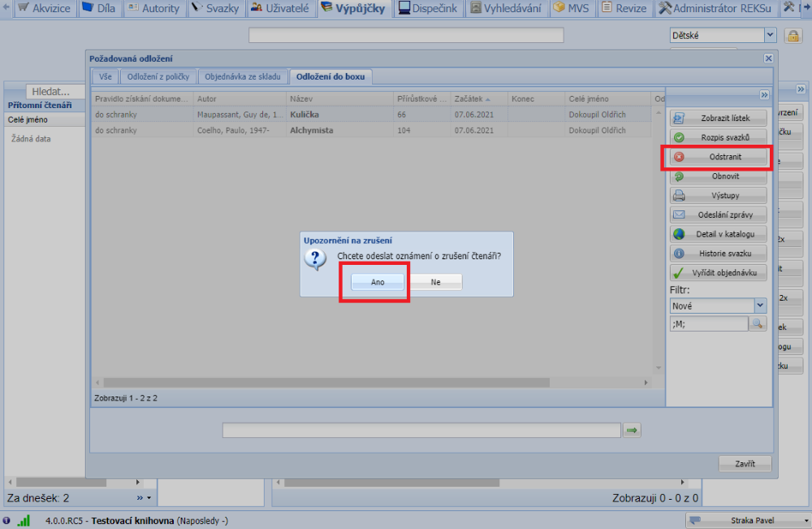
Task: Click Ne in the cancellation dialog
Action: 435,282
